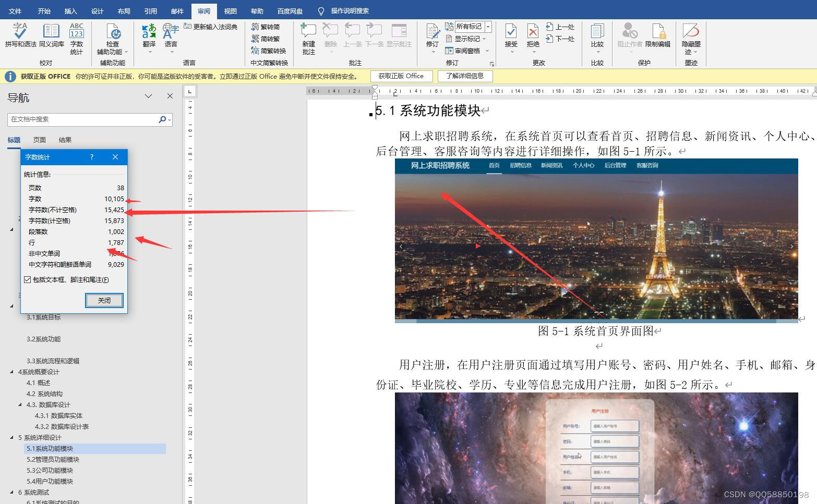
Task: Close the 导航 navigation pane
Action: pos(170,96)
